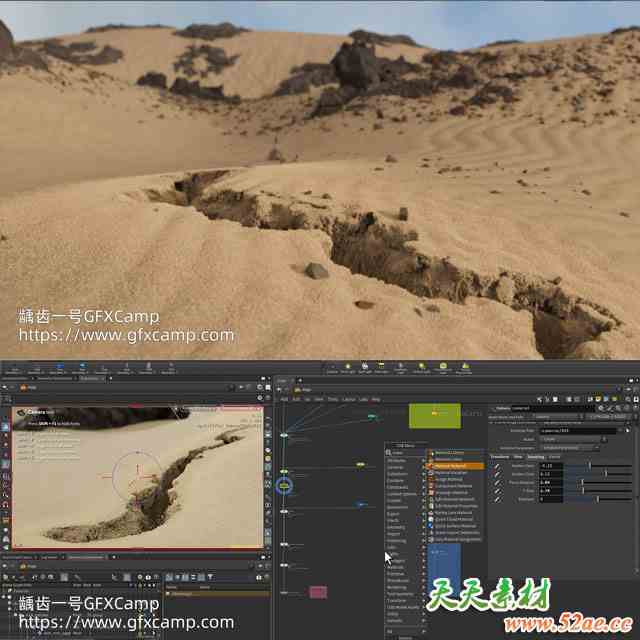Add a new pane tab in the network editor

coord(300,380)
